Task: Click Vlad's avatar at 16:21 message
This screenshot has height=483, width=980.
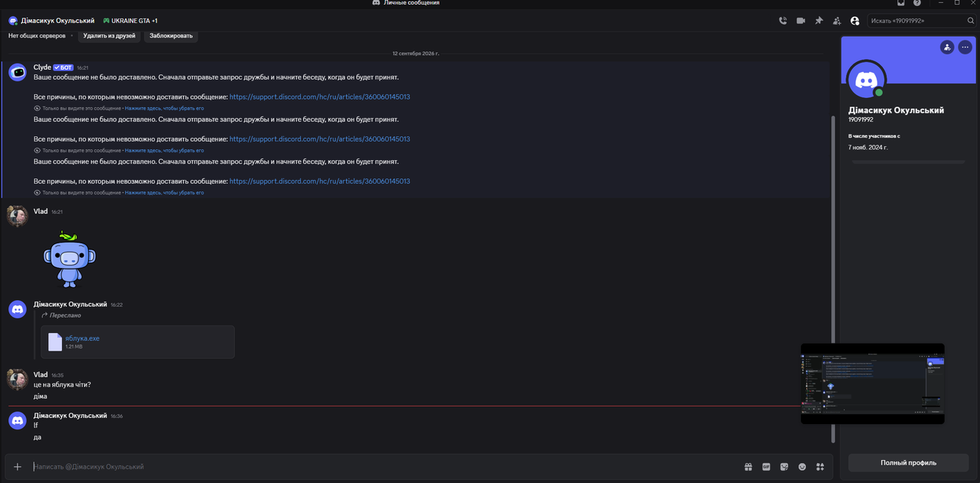Action: tap(18, 216)
